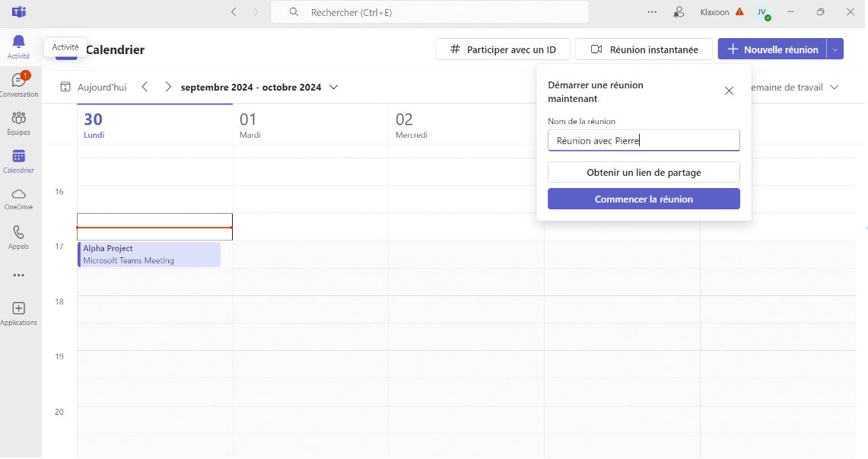Screen dimensions: 868x459
Task: Click the Nom de la réunion field
Action: (x=644, y=140)
